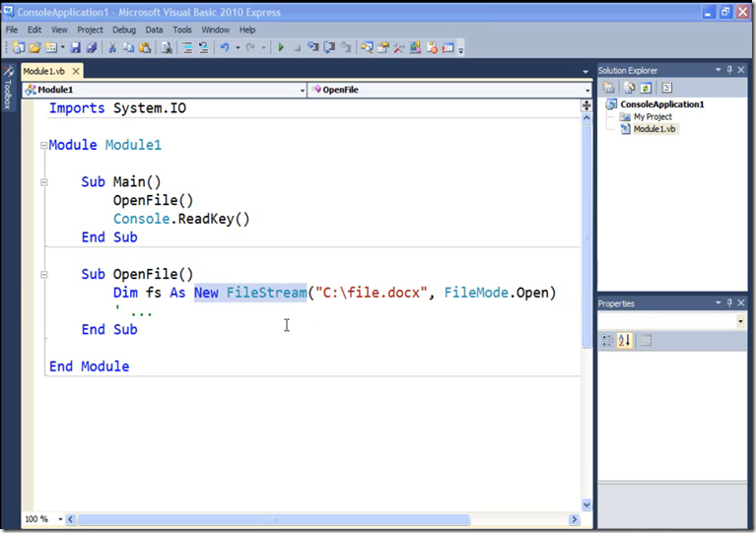This screenshot has width=756, height=533.
Task: Expand the Toolbox side tab
Action: point(8,89)
